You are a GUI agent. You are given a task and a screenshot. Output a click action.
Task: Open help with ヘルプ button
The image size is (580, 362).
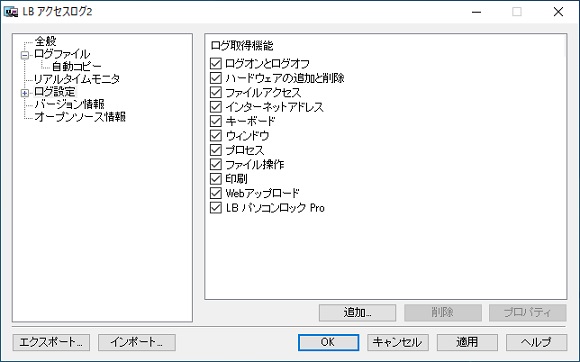tap(536, 342)
